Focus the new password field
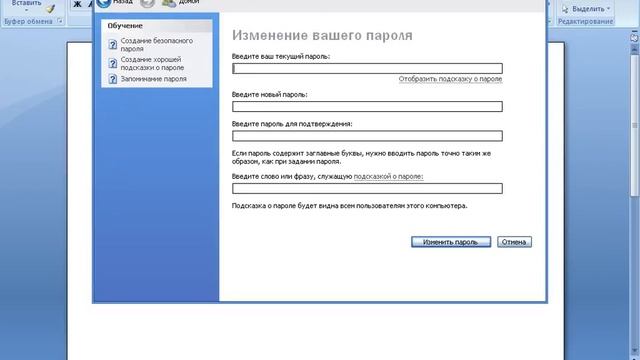This screenshot has height=360, width=640. tap(367, 107)
